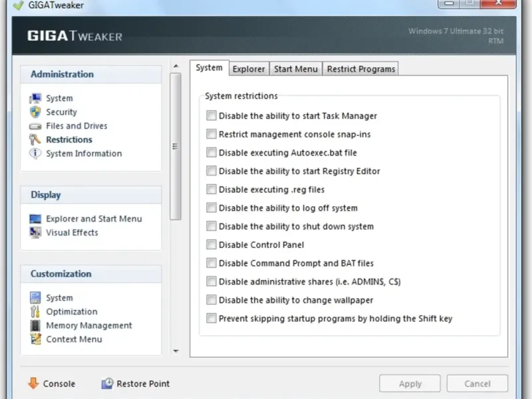The image size is (532, 399).
Task: Open the Restrict Programs tab
Action: (361, 69)
